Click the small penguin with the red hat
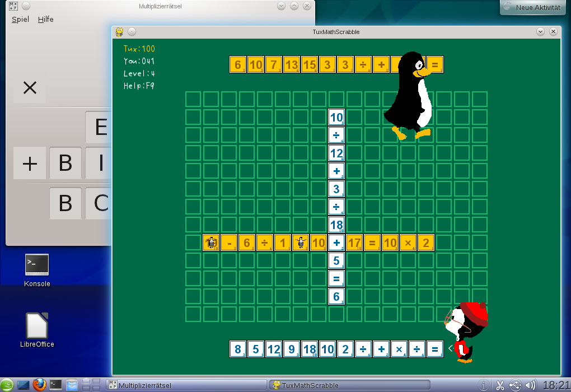The image size is (571, 392). click(466, 332)
